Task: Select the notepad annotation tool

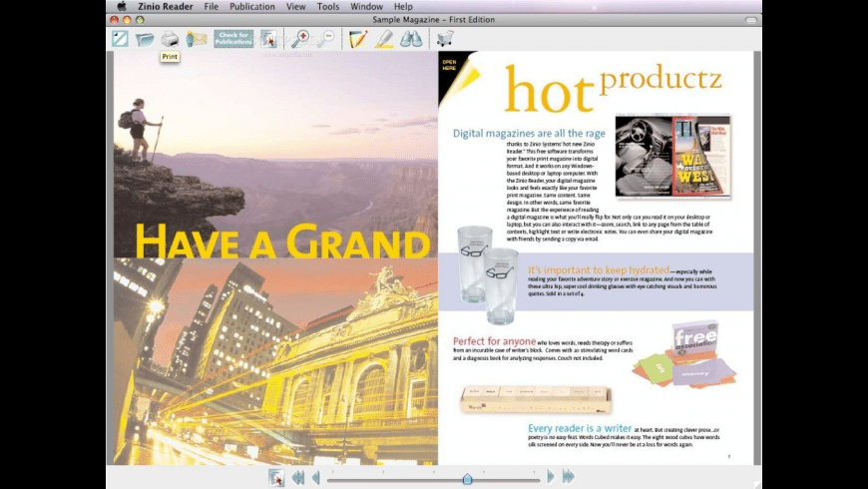Action: [x=358, y=39]
